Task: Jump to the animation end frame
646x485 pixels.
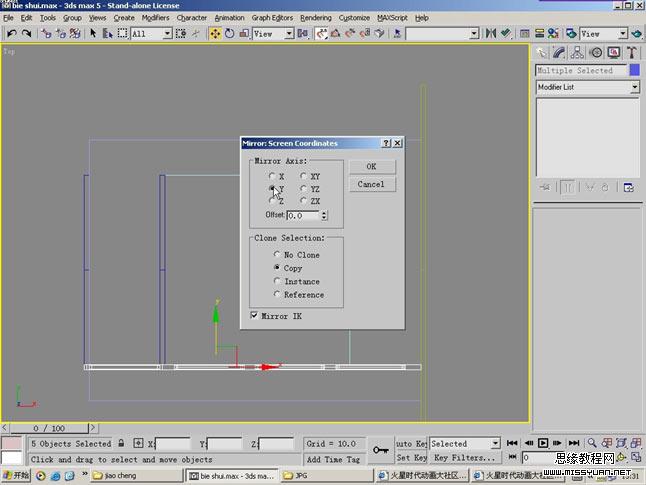Action: 574,443
